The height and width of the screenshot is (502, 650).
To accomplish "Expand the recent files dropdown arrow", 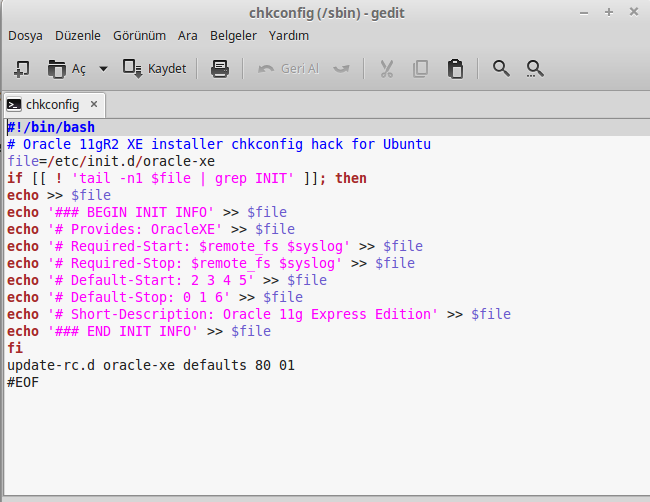I will pos(103,69).
